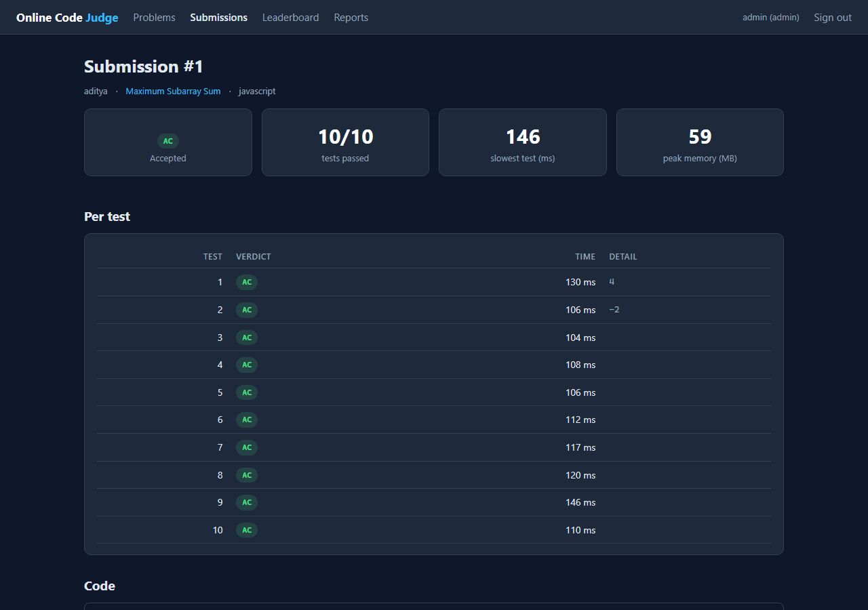The image size is (868, 610).
Task: Click the Code section heading
Action: (100, 586)
